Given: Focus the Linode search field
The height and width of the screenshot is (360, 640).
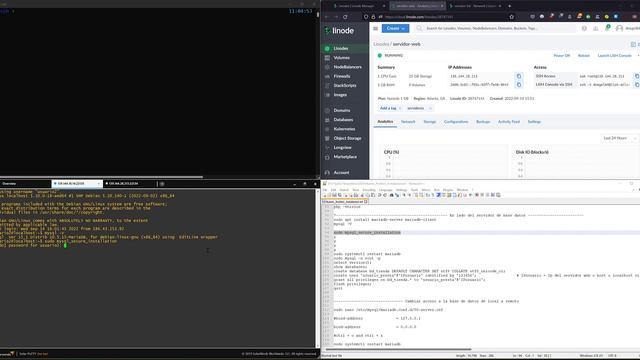Looking at the screenshot, I should [496, 29].
